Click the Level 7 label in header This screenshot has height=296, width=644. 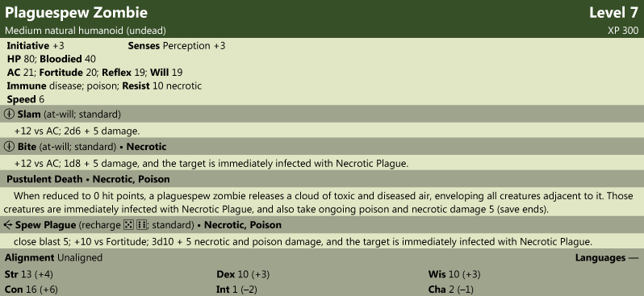613,13
